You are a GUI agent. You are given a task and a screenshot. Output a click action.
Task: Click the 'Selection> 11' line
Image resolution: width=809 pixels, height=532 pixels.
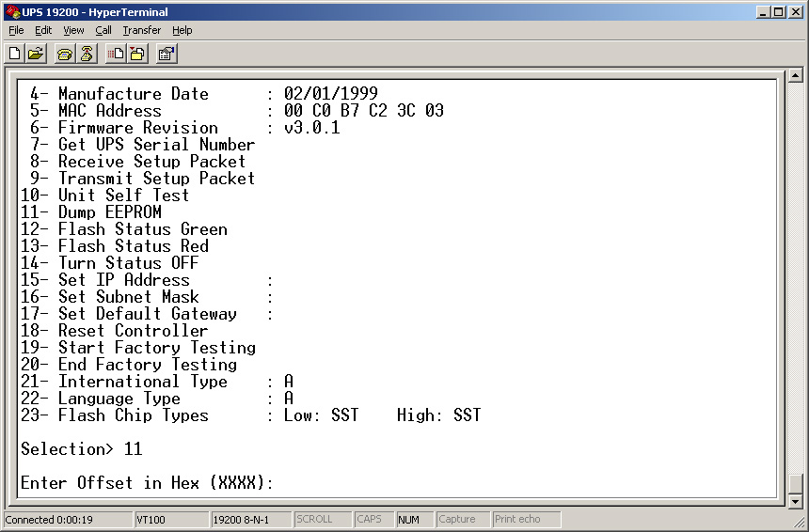82,449
